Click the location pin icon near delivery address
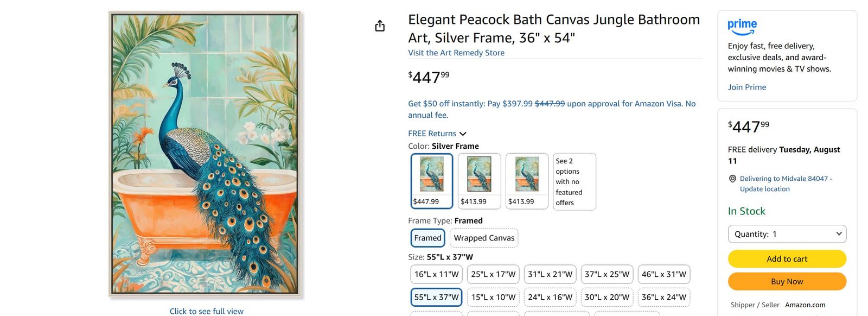Viewport: 868px width, 316px height. [x=732, y=179]
